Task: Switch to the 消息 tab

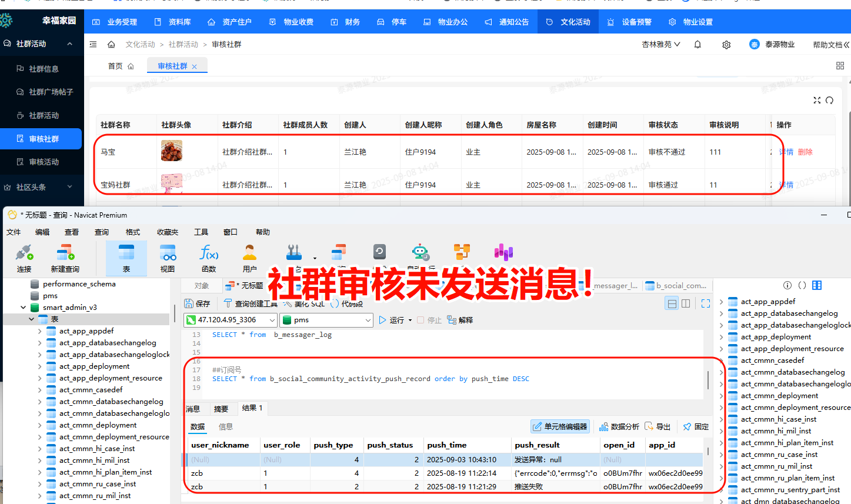Action: point(194,408)
